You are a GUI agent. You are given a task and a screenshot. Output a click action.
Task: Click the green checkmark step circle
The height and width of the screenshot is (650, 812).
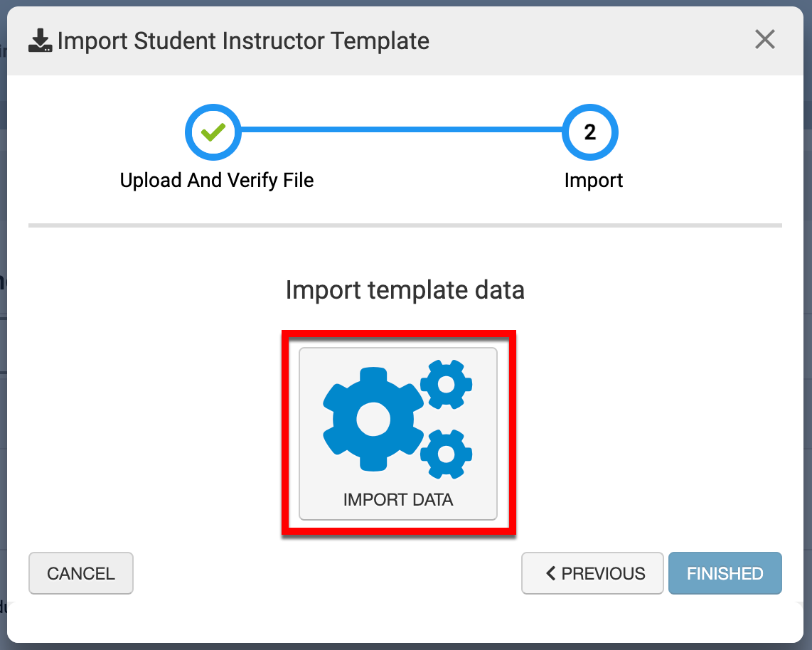tap(213, 132)
